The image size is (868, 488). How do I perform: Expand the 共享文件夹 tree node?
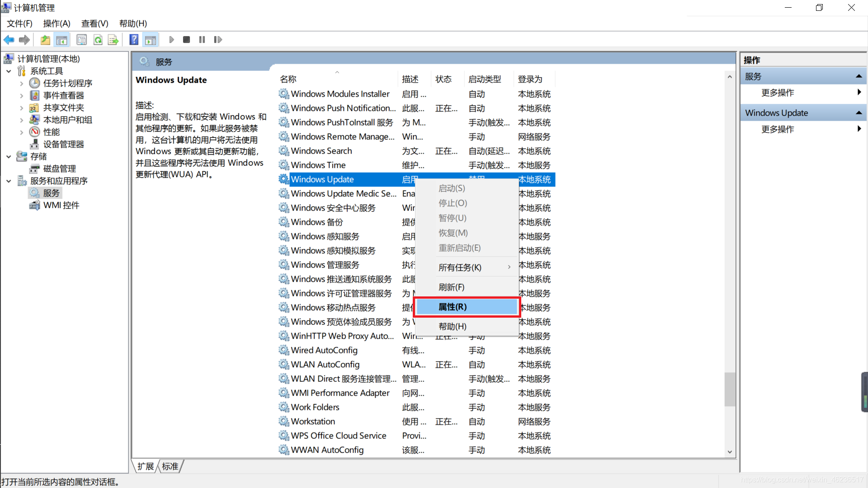coord(21,108)
